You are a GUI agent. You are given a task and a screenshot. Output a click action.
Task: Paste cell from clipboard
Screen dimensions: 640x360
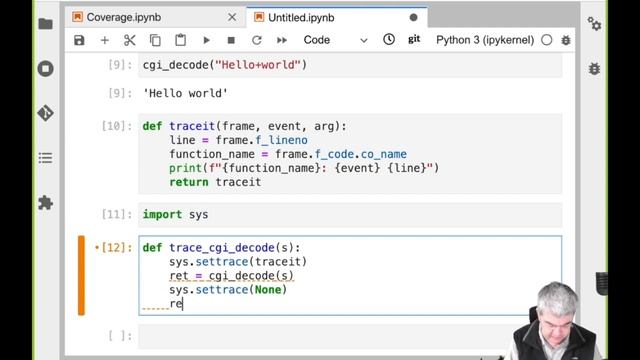180,40
